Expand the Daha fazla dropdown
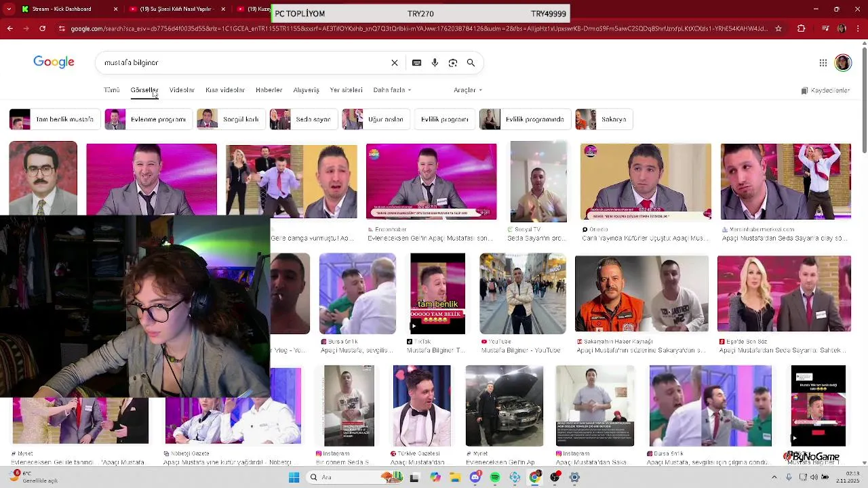 tap(392, 90)
